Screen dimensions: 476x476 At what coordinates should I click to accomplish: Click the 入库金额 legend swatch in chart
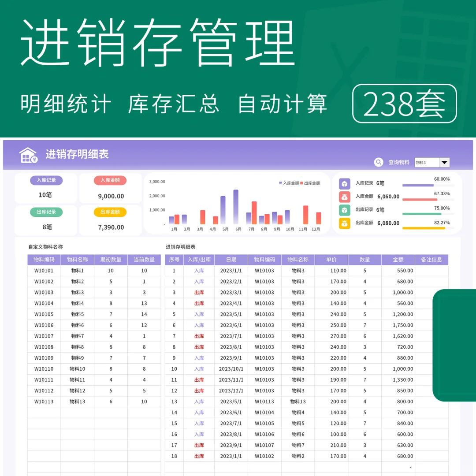point(280,183)
